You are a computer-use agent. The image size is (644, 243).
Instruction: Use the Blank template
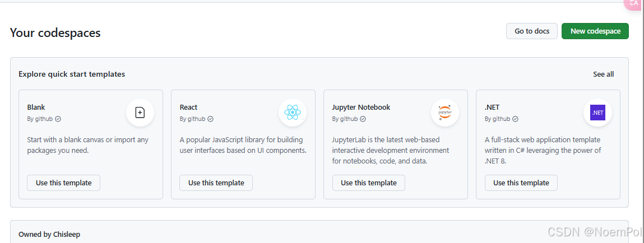point(63,183)
